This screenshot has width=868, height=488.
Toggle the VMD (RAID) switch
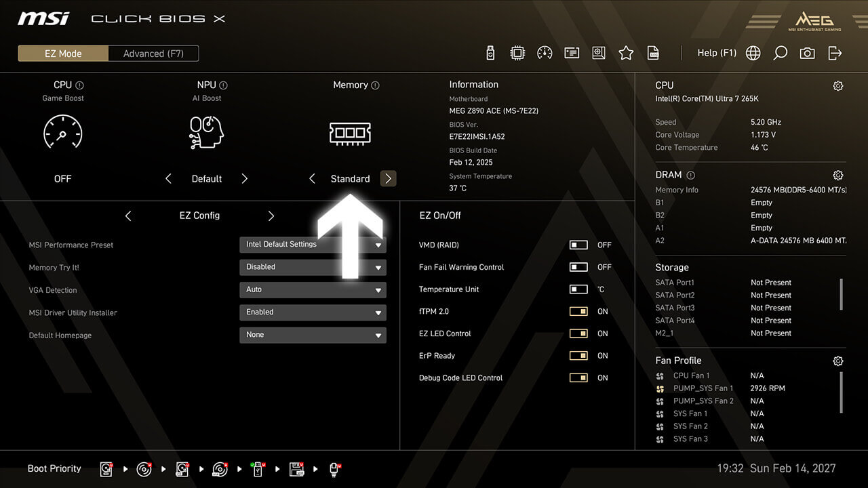(578, 245)
